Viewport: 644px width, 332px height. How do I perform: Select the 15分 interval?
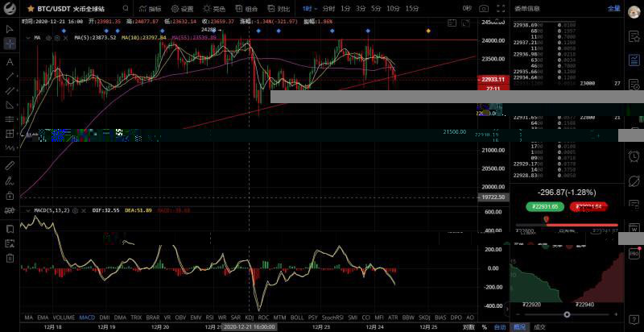click(x=411, y=8)
